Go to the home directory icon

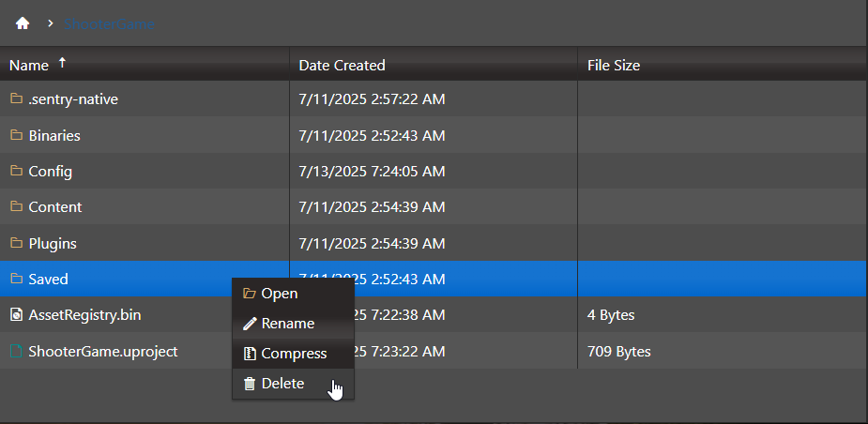tap(23, 23)
